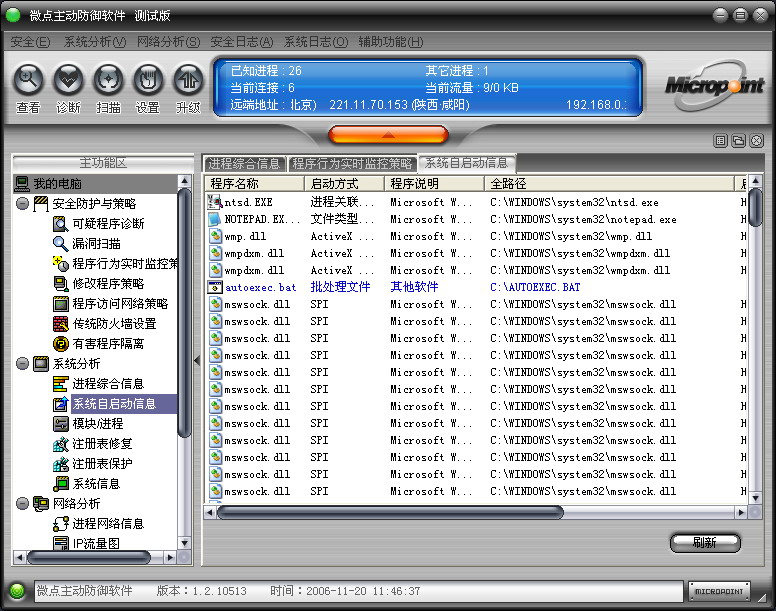Select the 系统自启动信息 tab

tap(467, 163)
